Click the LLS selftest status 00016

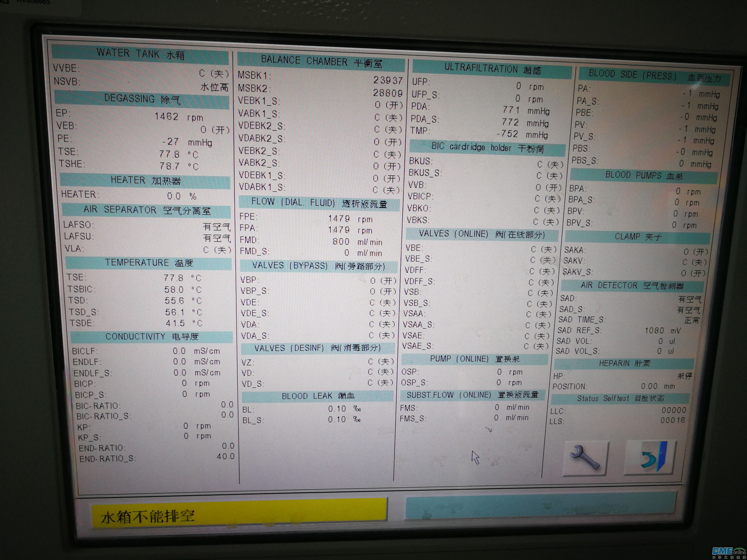(673, 420)
